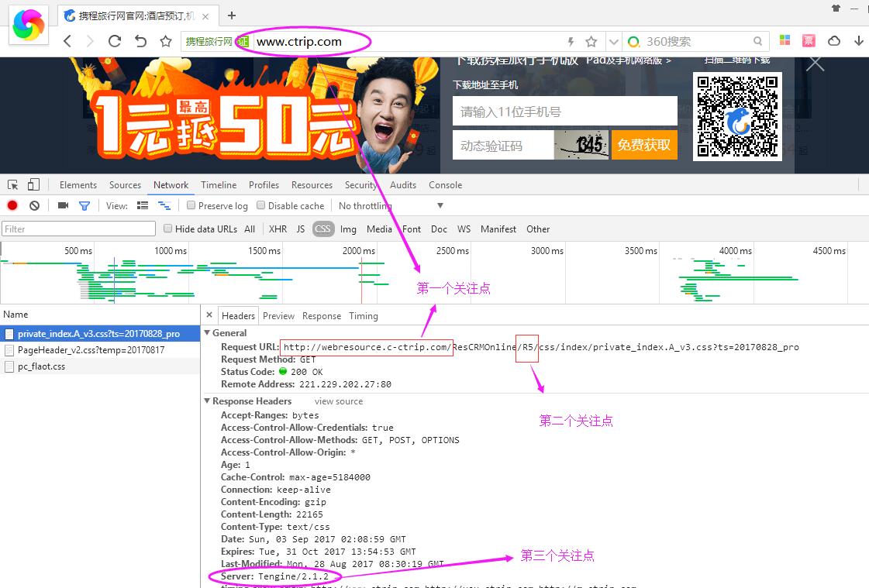The image size is (869, 588).
Task: Click the search magnifier in 360 search box
Action: 757,42
